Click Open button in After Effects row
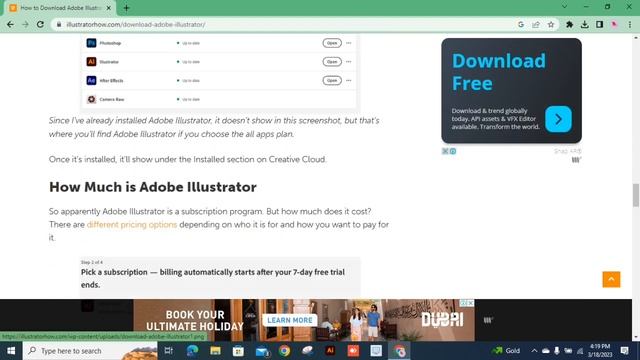 pyautogui.click(x=332, y=80)
